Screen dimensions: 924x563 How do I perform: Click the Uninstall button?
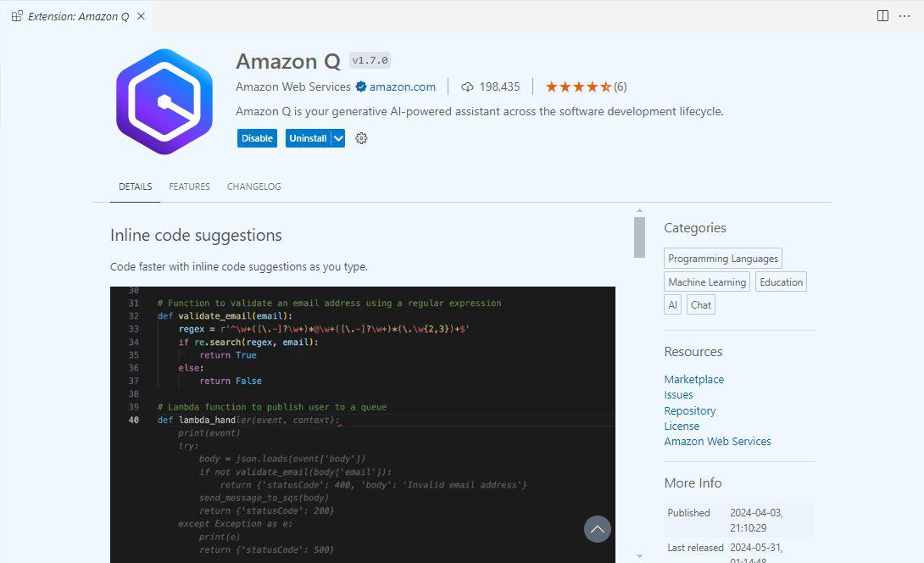point(309,138)
